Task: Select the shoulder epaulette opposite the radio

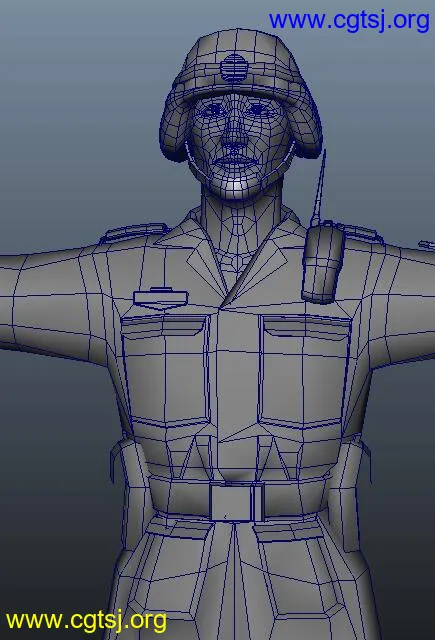Action: click(x=133, y=233)
